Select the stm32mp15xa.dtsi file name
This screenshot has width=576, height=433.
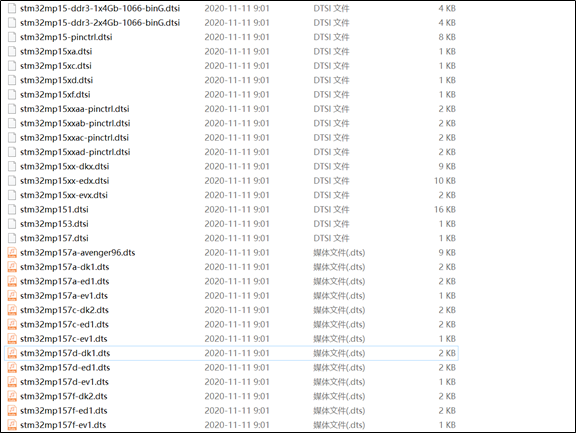(x=56, y=51)
